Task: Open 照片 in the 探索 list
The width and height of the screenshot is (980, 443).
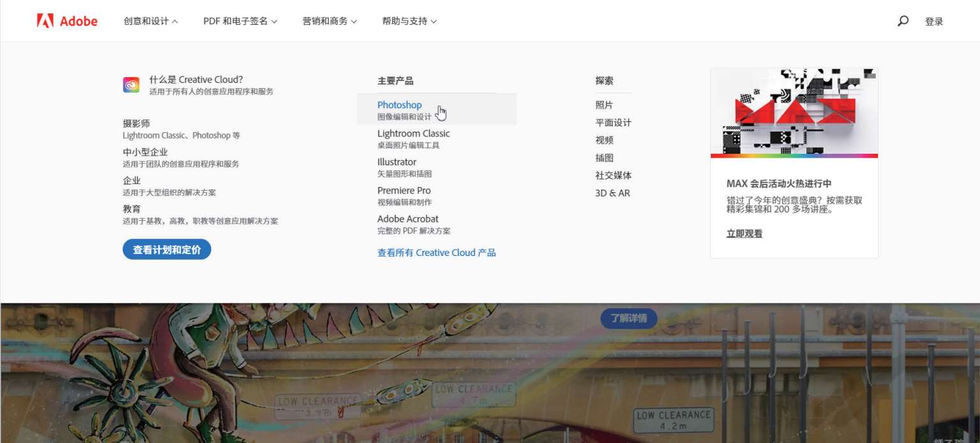Action: click(604, 105)
